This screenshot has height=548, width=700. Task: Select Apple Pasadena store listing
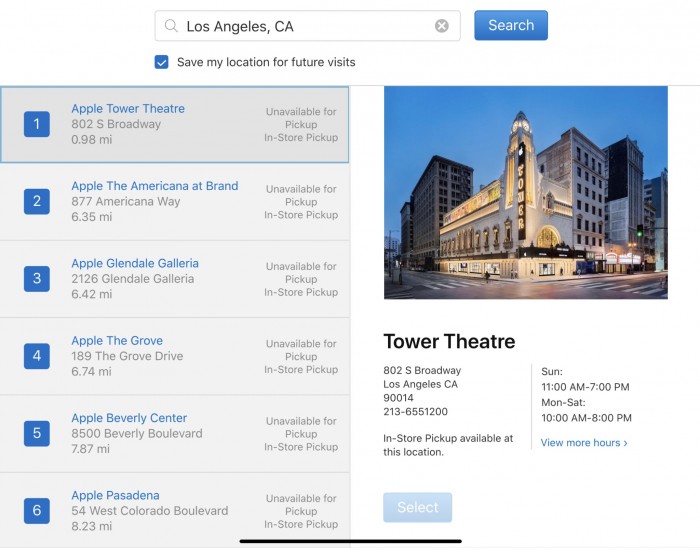(115, 495)
